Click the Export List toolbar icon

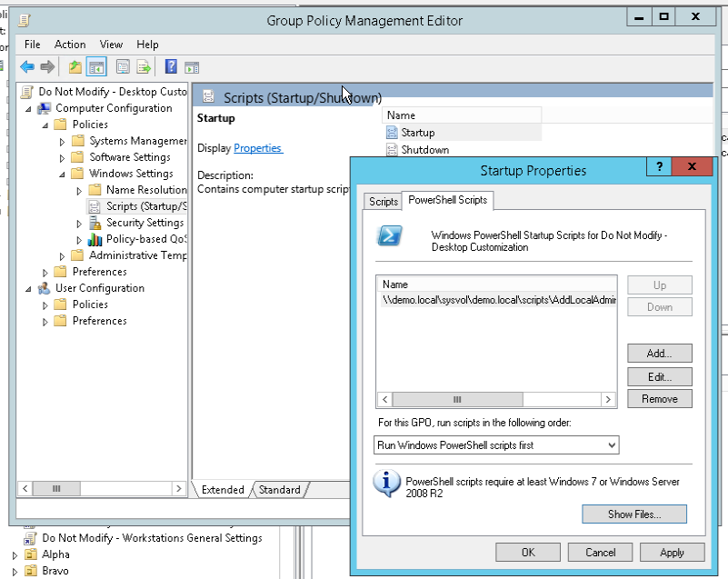(x=144, y=67)
